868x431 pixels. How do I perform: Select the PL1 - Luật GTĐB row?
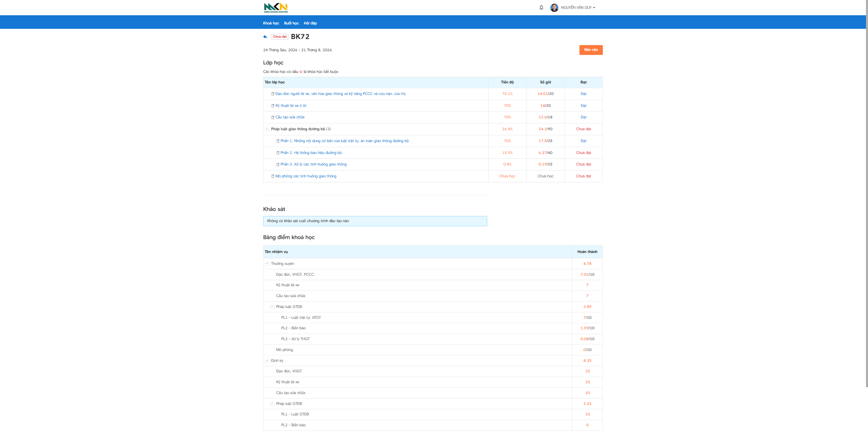433,414
